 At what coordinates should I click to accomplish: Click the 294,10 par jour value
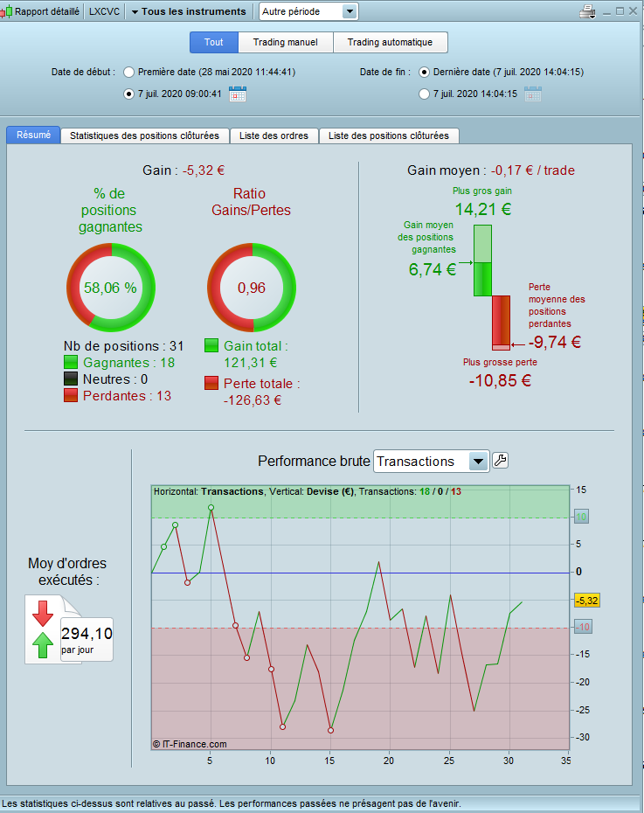tap(87, 639)
